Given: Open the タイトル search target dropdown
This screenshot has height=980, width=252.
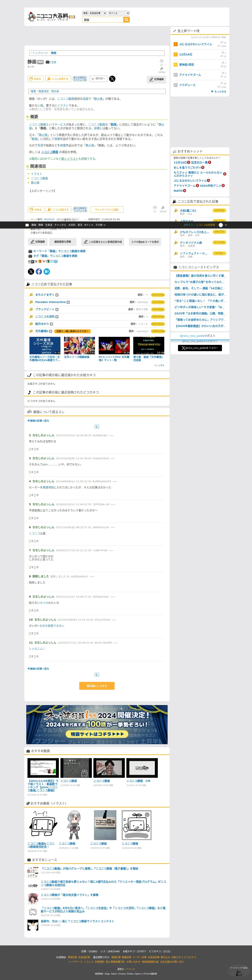Looking at the screenshot, I should coord(119,13).
